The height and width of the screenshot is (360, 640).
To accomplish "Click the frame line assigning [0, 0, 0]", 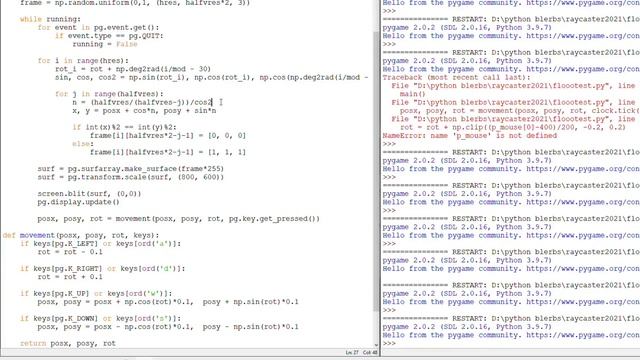I will [168, 136].
